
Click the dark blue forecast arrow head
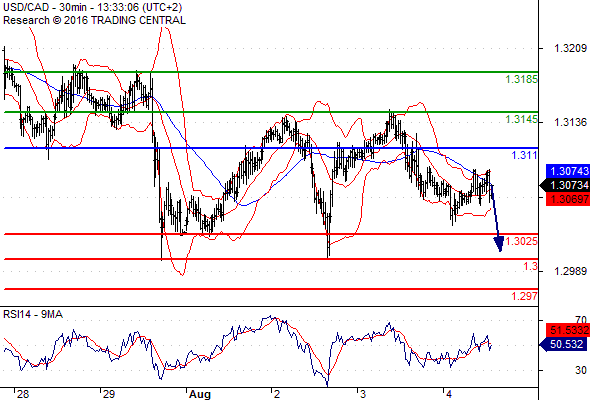499,243
